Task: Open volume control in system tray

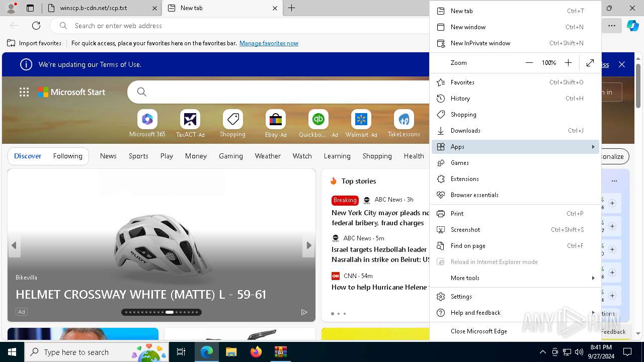Action: pos(579,352)
